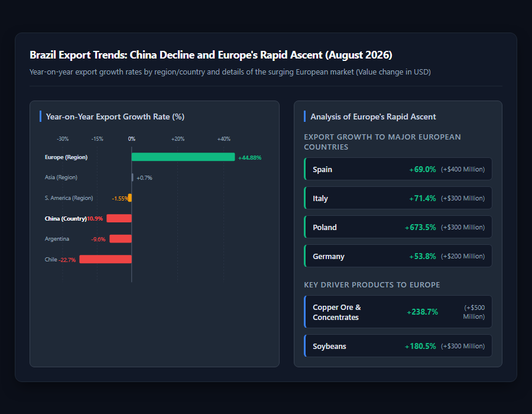Open the Poland export growth card
Image resolution: width=532 pixels, height=414 pixels.
[398, 227]
